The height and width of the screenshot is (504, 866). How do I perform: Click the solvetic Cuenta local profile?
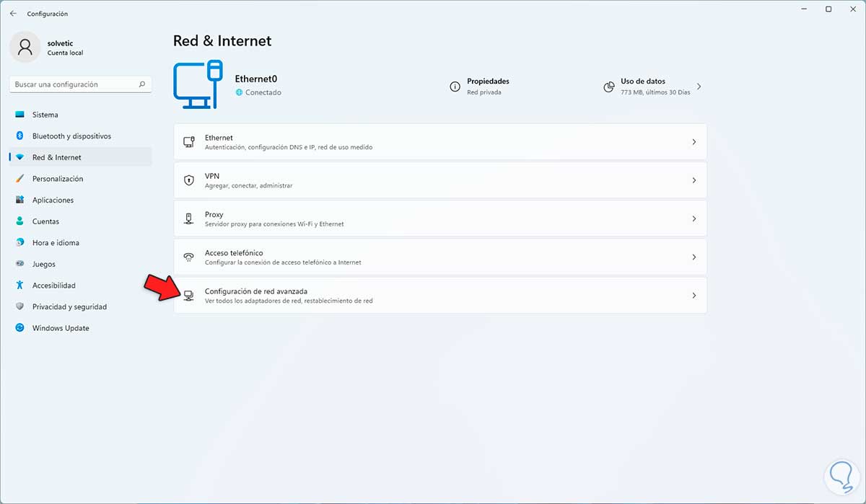[x=46, y=47]
